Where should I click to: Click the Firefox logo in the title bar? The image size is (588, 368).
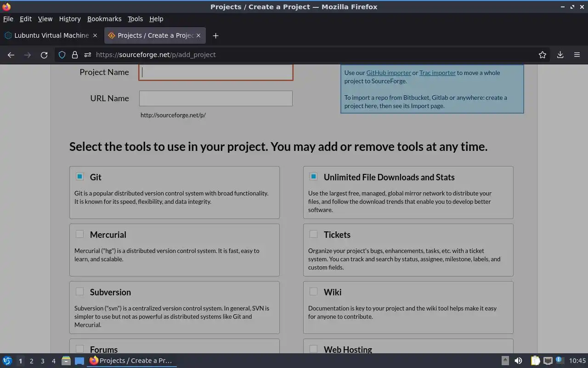(6, 7)
